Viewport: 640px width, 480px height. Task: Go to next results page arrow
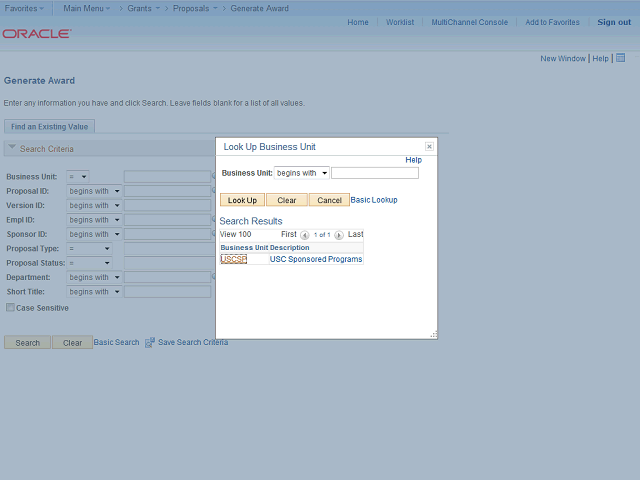[x=339, y=235]
